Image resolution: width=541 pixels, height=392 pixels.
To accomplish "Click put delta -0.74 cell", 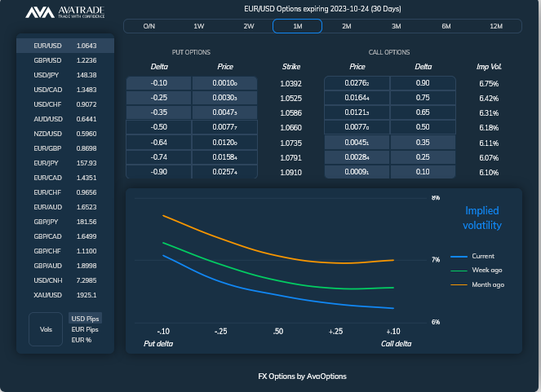I will click(x=159, y=157).
